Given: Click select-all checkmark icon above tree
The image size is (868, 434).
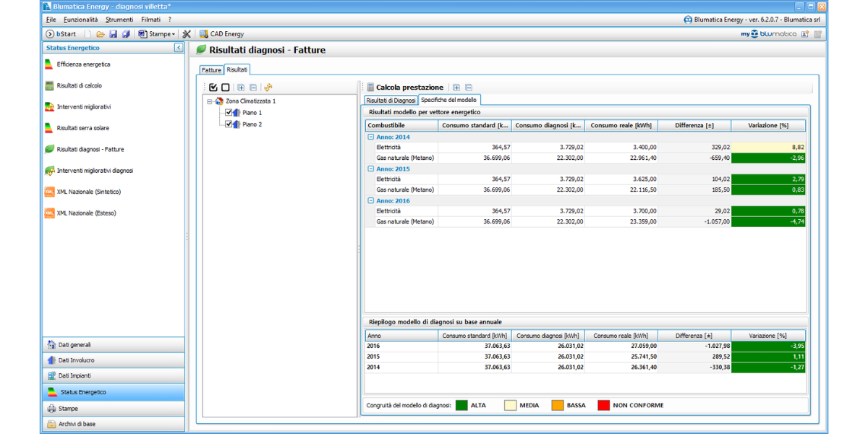Looking at the screenshot, I should pos(213,88).
